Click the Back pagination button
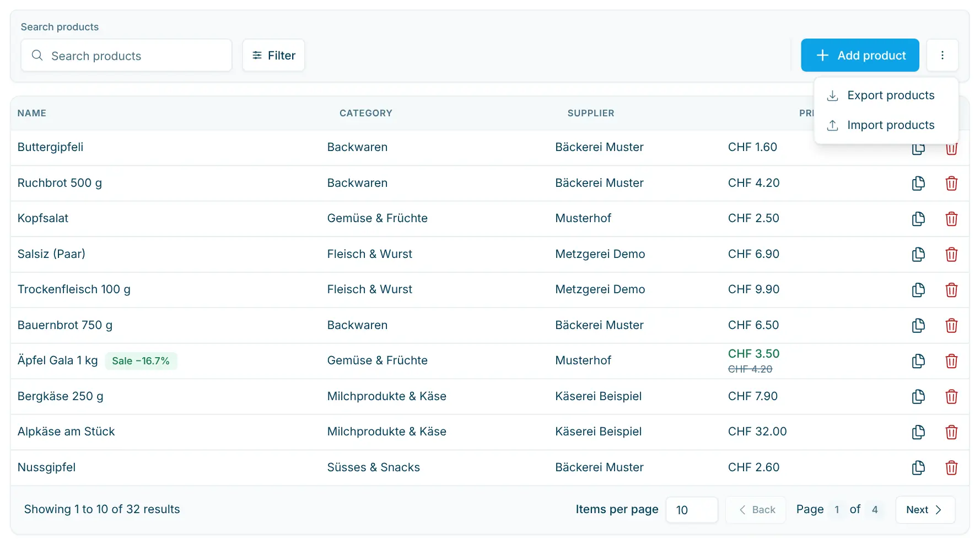Screen dimensions: 980x544 [756, 510]
